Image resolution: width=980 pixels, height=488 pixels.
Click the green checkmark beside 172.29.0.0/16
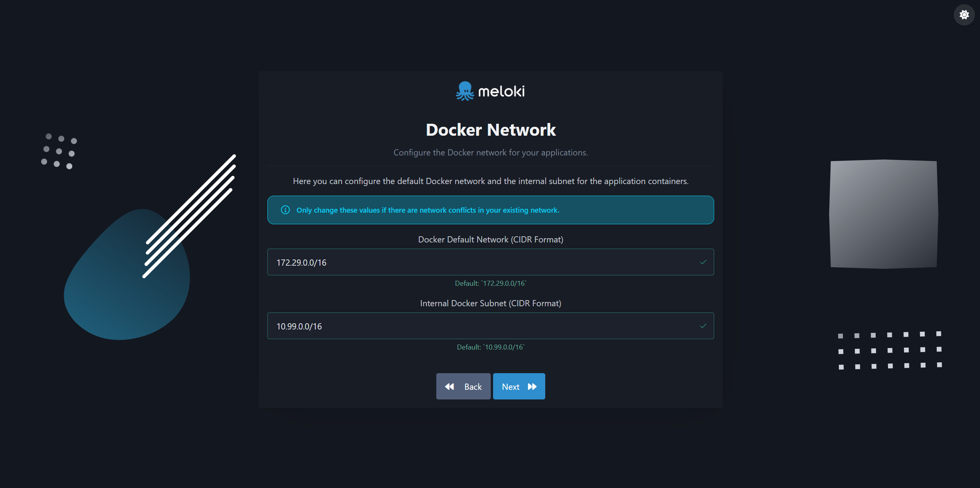pyautogui.click(x=703, y=262)
